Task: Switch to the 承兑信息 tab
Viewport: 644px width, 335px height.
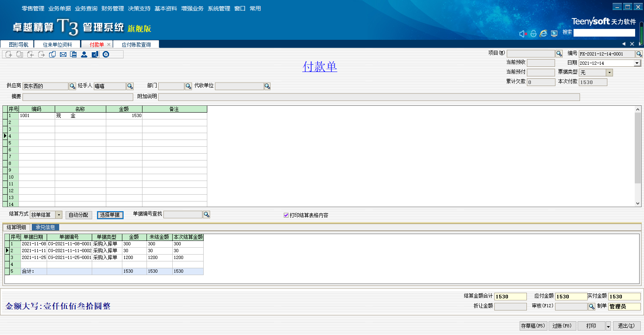Action: click(x=45, y=227)
